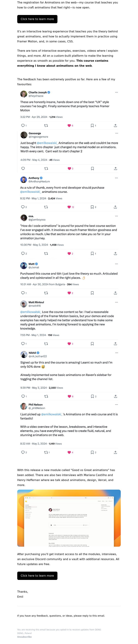The height and width of the screenshot is (644, 138).
Task: Like Nikhil's tweet with the heart icon
Action: (69, 396)
